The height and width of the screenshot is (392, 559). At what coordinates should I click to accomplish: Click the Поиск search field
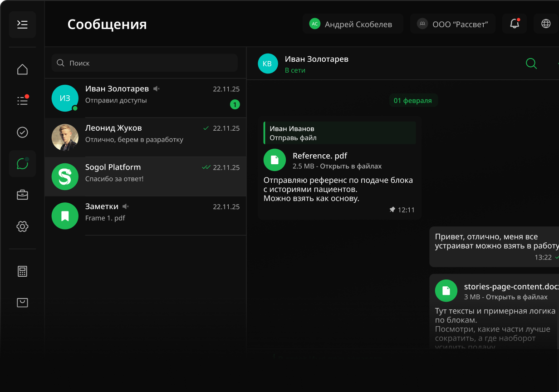click(x=145, y=63)
